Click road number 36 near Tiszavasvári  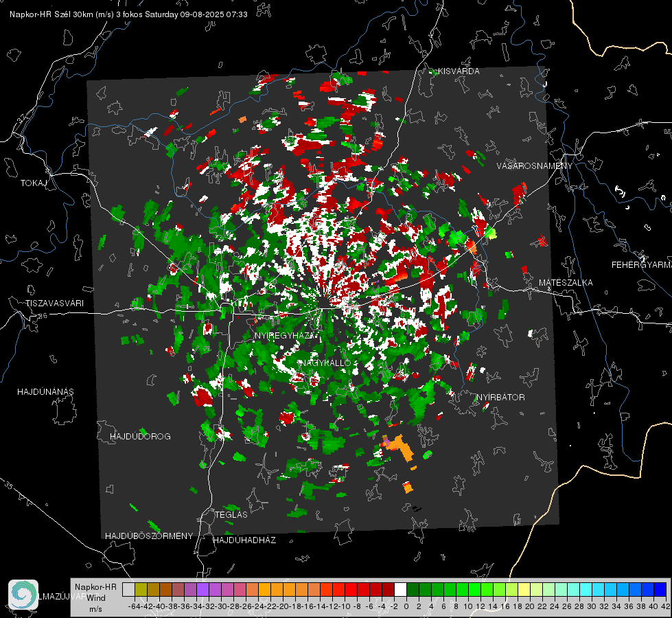tap(43, 316)
